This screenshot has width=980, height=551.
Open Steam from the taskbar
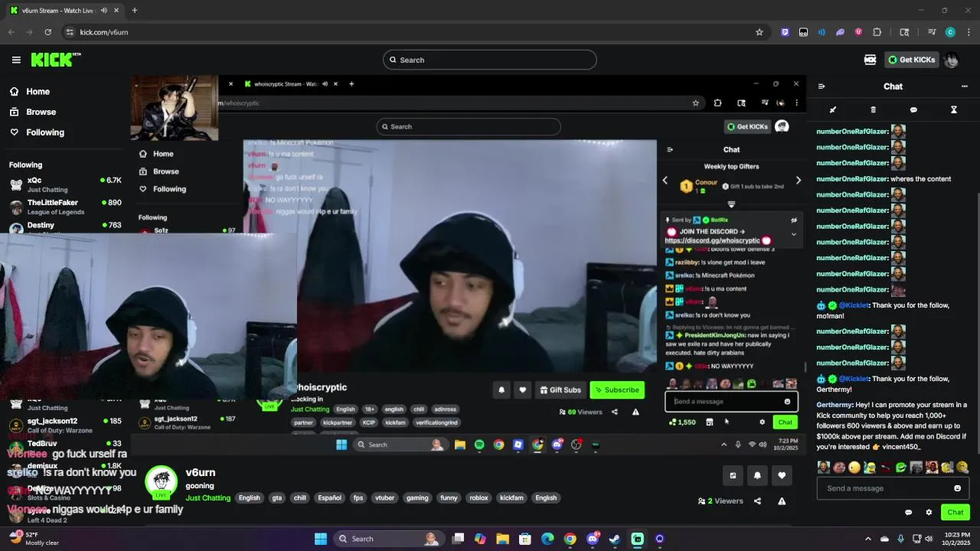point(615,539)
